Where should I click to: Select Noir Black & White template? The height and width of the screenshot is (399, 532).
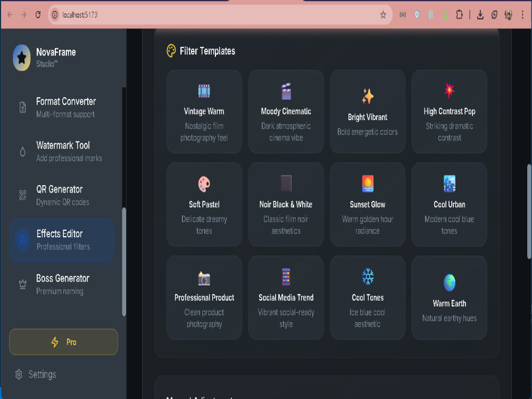[x=286, y=205]
